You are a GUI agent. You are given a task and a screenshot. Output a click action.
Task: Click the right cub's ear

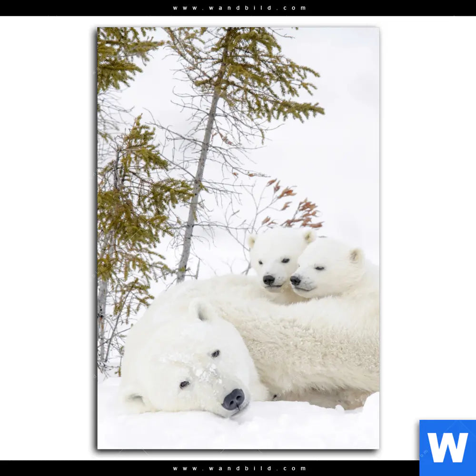pos(356,256)
